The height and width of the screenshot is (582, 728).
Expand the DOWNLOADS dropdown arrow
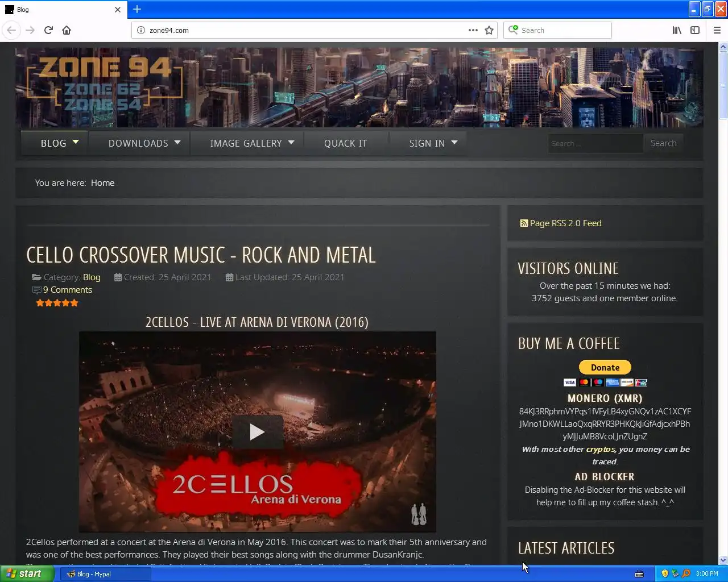(177, 142)
